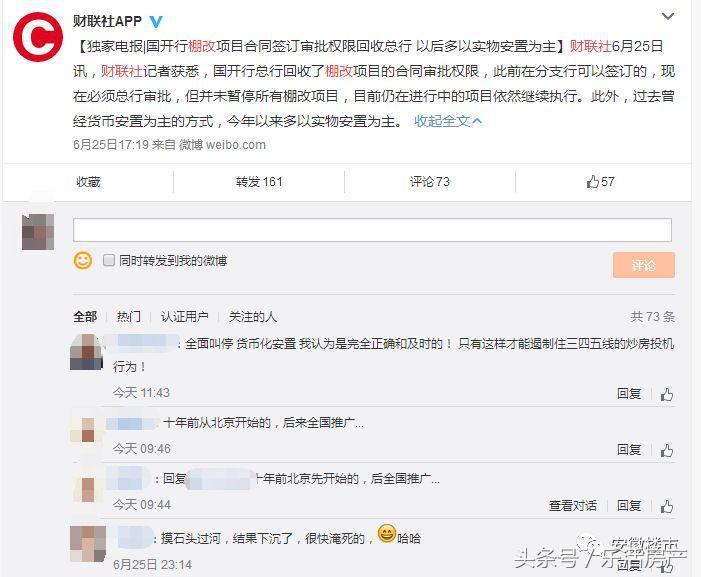The width and height of the screenshot is (701, 577).
Task: Open 查看对话 link
Action: (x=572, y=505)
